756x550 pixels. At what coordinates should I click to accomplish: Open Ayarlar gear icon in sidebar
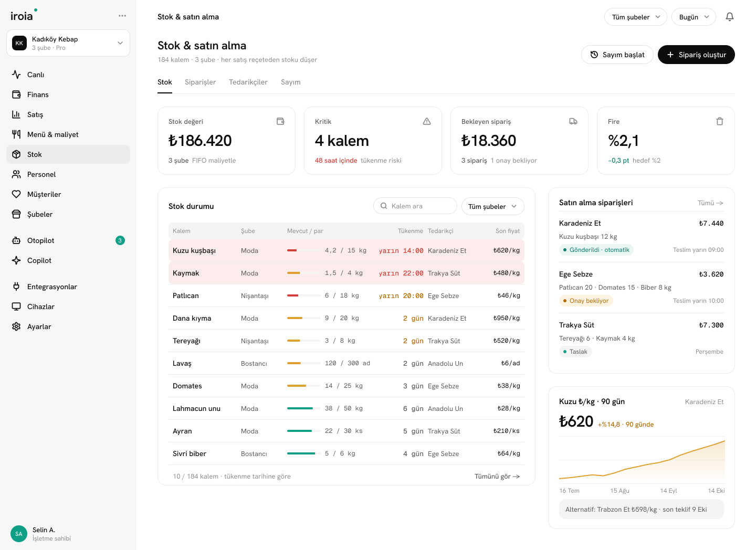[x=16, y=326]
